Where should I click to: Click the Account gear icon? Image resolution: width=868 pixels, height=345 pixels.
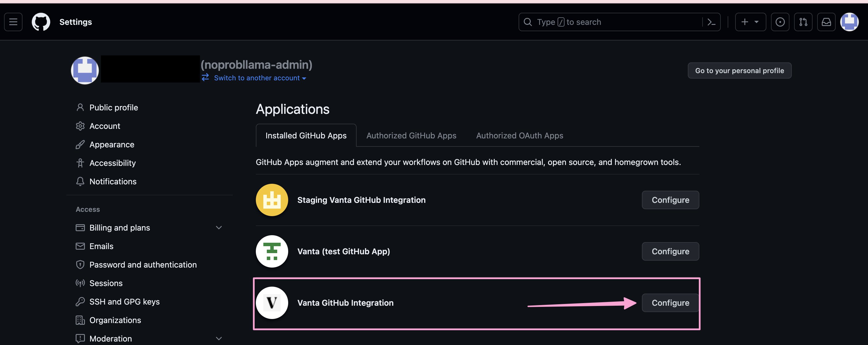(x=80, y=126)
